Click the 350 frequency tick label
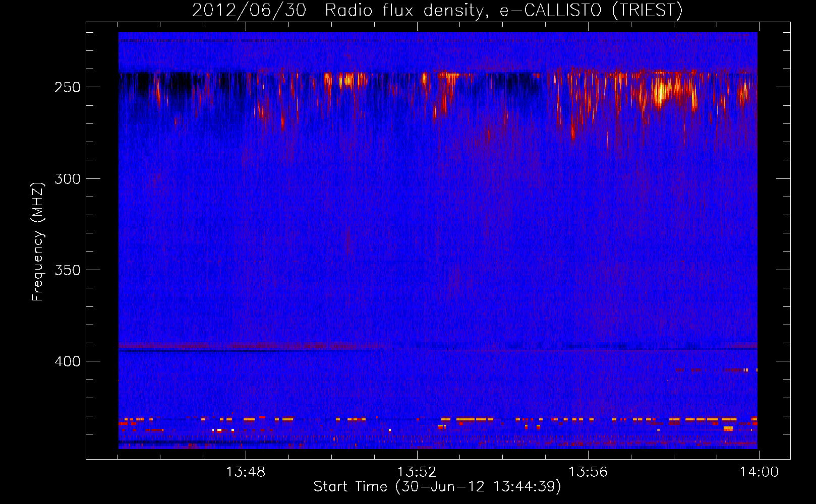Viewport: 816px width, 504px height. tap(68, 270)
